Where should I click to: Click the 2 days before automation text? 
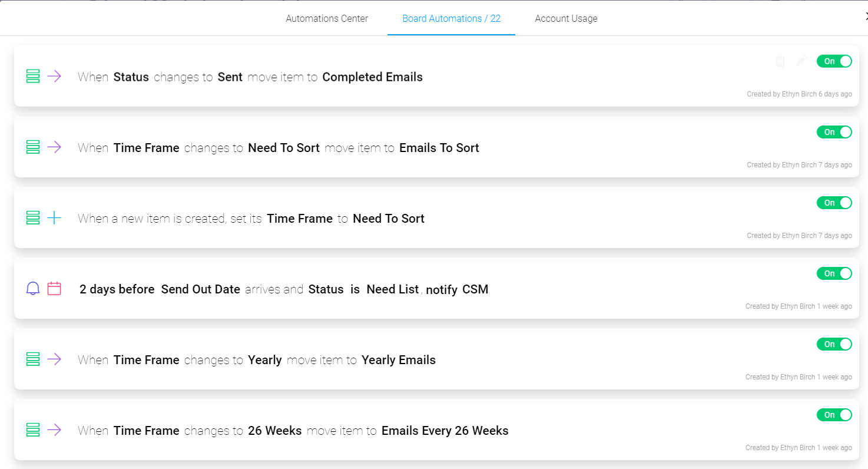click(117, 289)
